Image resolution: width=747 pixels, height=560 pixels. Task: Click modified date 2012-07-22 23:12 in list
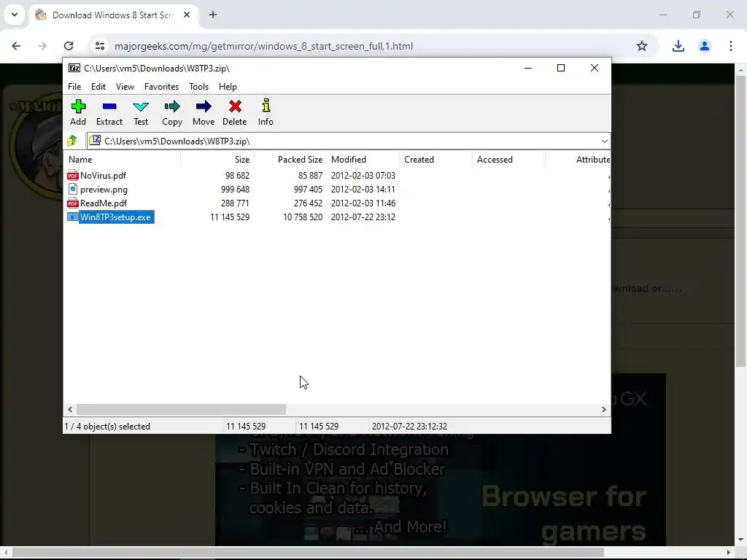point(363,217)
